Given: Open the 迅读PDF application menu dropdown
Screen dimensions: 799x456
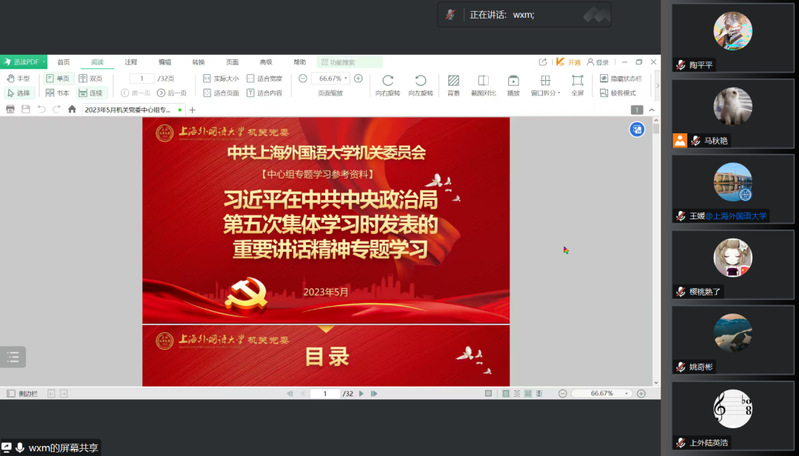Looking at the screenshot, I should click(24, 62).
